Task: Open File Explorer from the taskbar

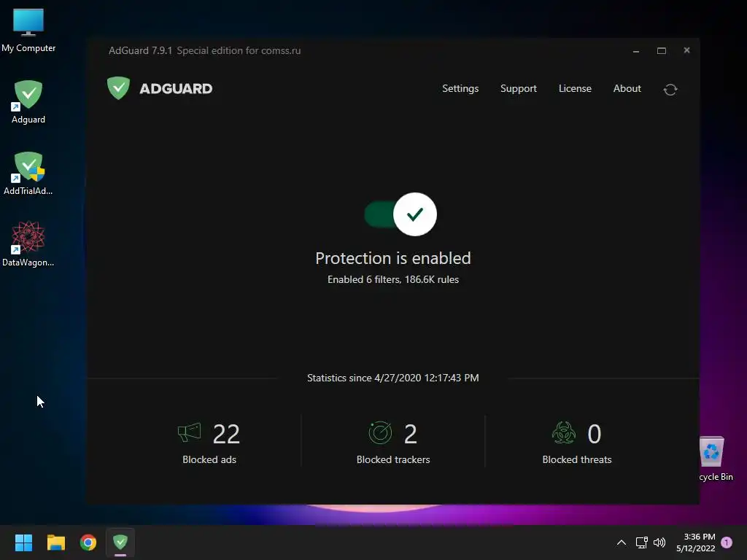Action: 55,542
